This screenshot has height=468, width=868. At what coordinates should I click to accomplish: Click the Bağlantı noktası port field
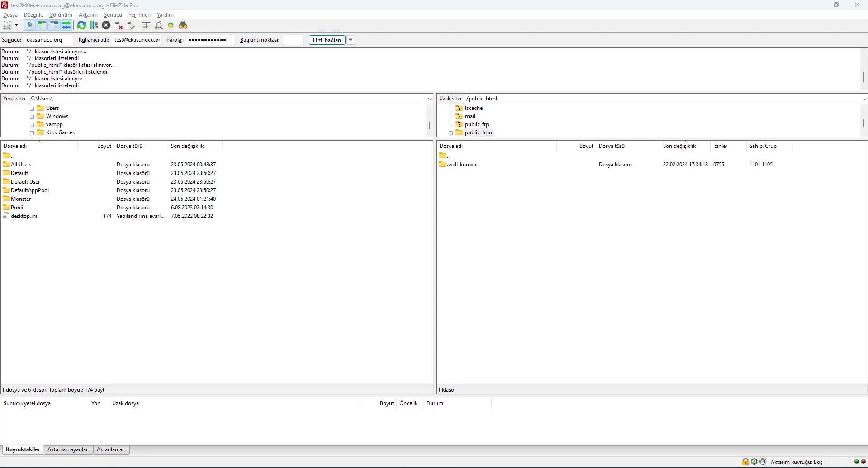(x=293, y=40)
